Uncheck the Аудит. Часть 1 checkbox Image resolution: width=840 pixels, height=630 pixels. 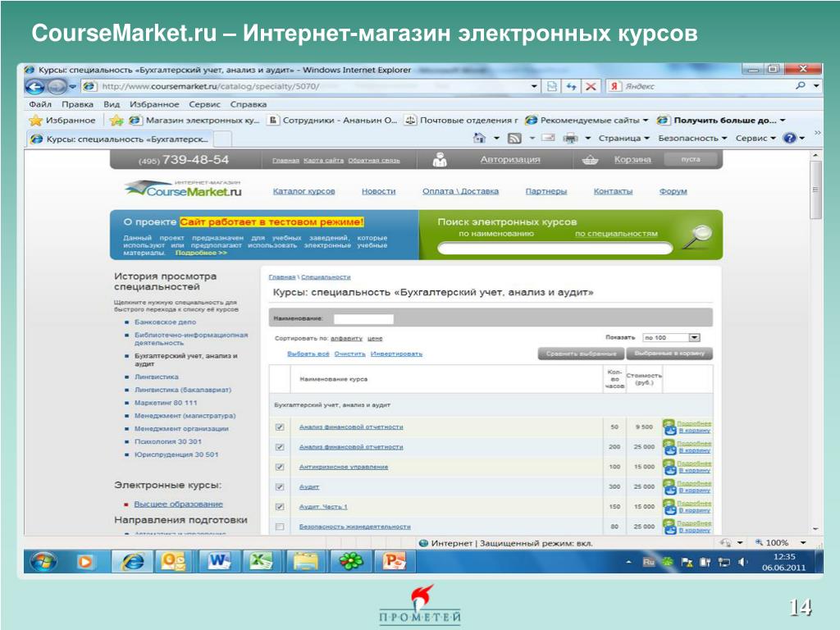[x=279, y=506]
